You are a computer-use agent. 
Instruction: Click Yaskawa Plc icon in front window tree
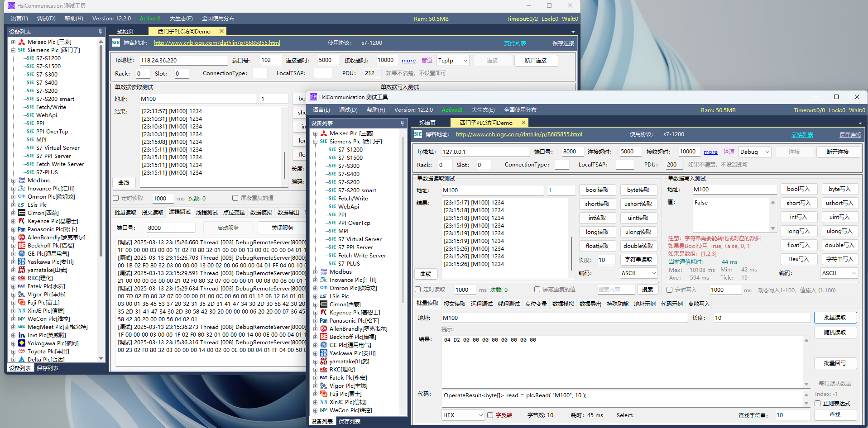[324, 353]
